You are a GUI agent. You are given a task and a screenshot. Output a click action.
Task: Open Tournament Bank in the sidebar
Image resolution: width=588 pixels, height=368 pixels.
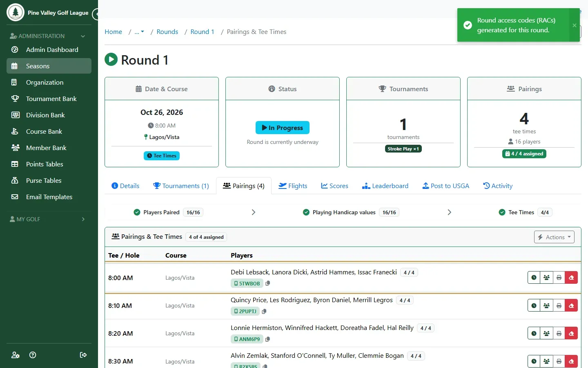(x=49, y=99)
